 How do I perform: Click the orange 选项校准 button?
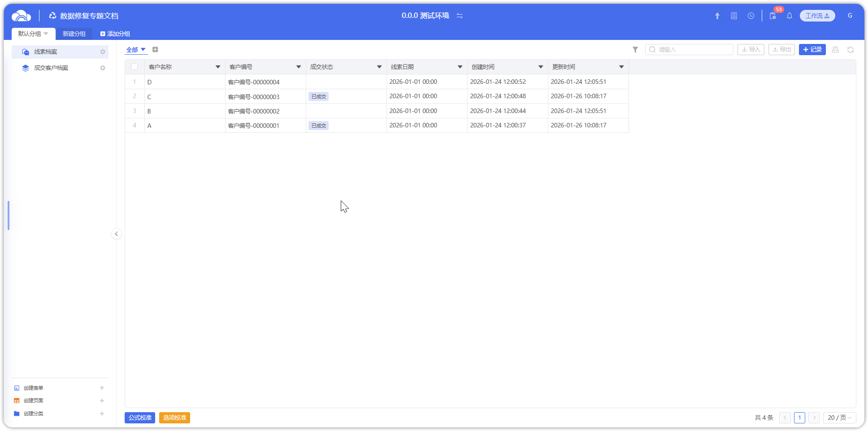174,418
